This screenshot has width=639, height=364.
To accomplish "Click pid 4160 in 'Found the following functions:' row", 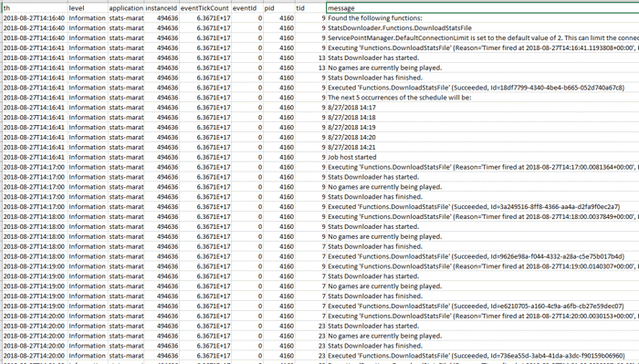I will tap(278, 18).
